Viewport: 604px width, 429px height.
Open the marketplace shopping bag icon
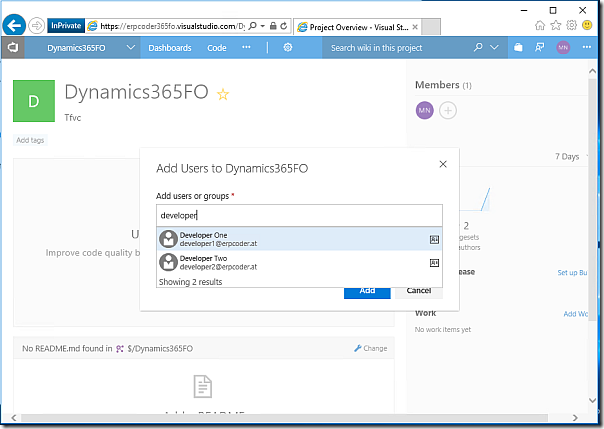click(518, 47)
